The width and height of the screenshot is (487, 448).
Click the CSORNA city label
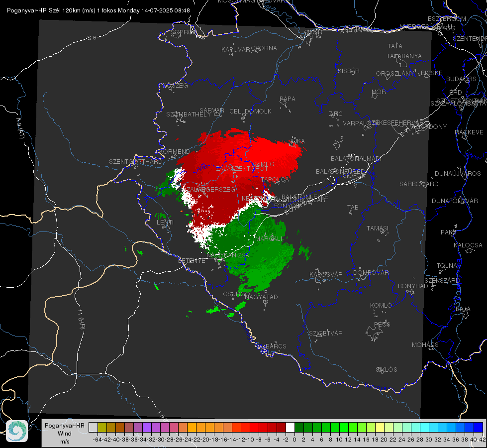pyautogui.click(x=264, y=48)
